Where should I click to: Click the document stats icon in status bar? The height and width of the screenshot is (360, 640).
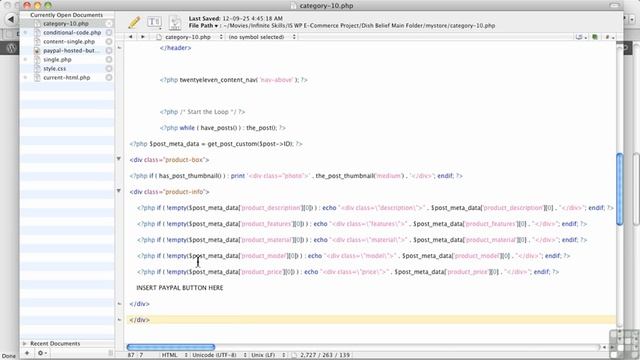pyautogui.click(x=295, y=355)
